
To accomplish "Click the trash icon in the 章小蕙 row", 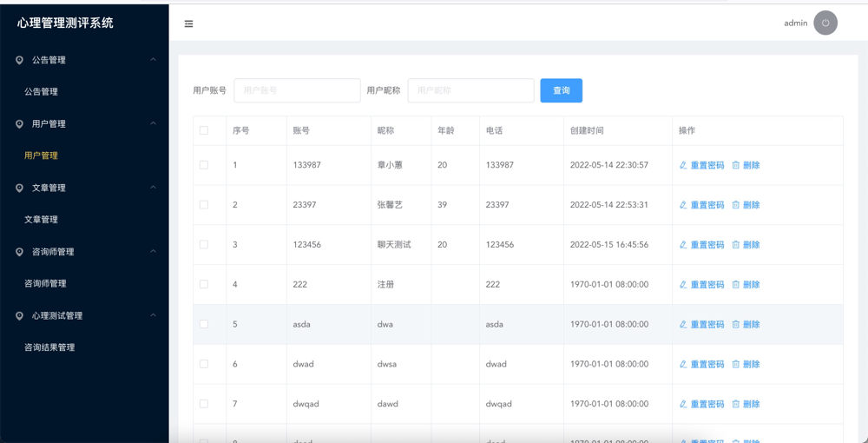I will coord(736,165).
